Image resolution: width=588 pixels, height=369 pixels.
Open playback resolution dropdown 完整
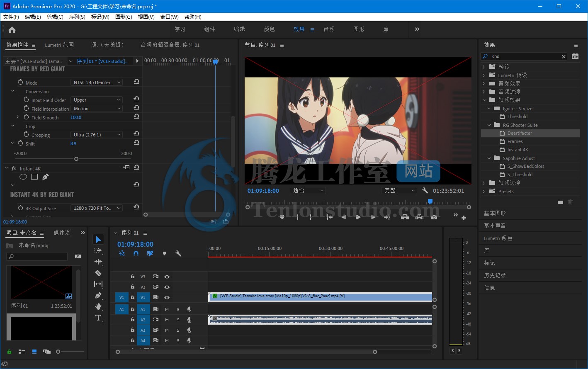point(399,191)
